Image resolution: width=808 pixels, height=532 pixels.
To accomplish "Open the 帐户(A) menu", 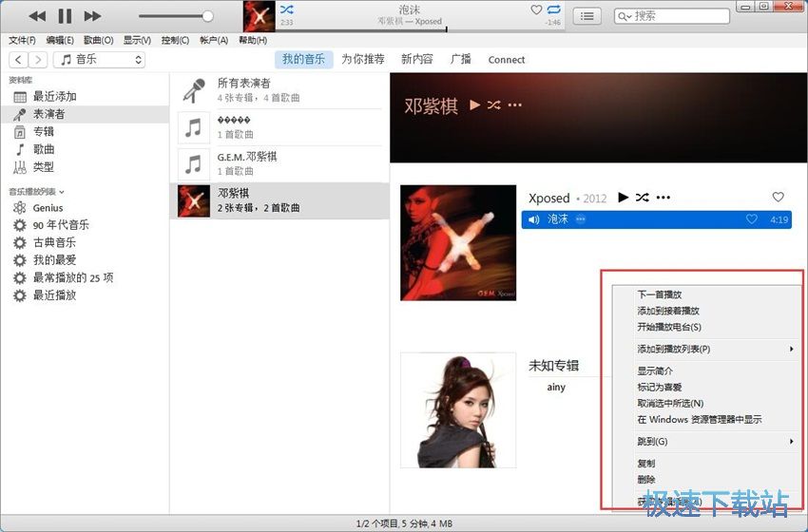I will coord(214,40).
